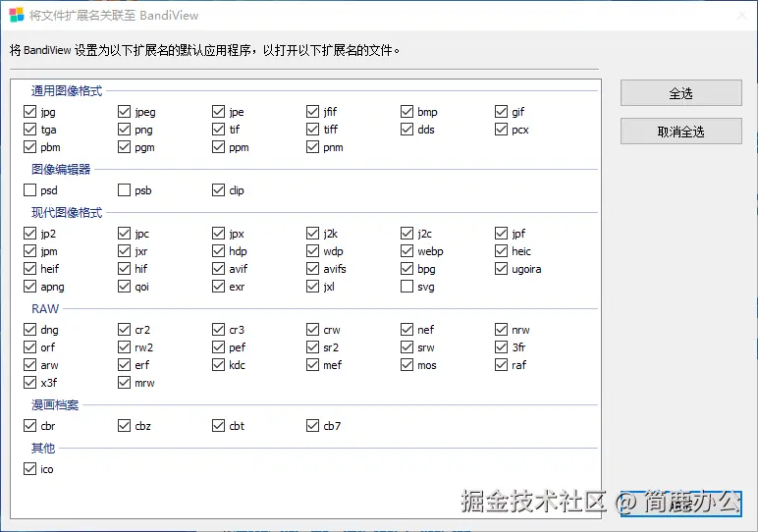
Task: Toggle the cr2 checkbox
Action: [x=125, y=330]
